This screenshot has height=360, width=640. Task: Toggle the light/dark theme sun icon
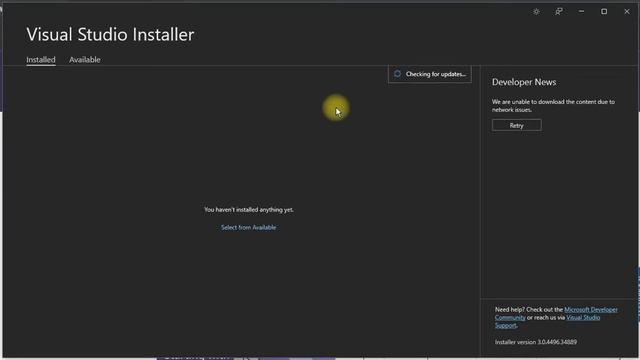tap(536, 12)
